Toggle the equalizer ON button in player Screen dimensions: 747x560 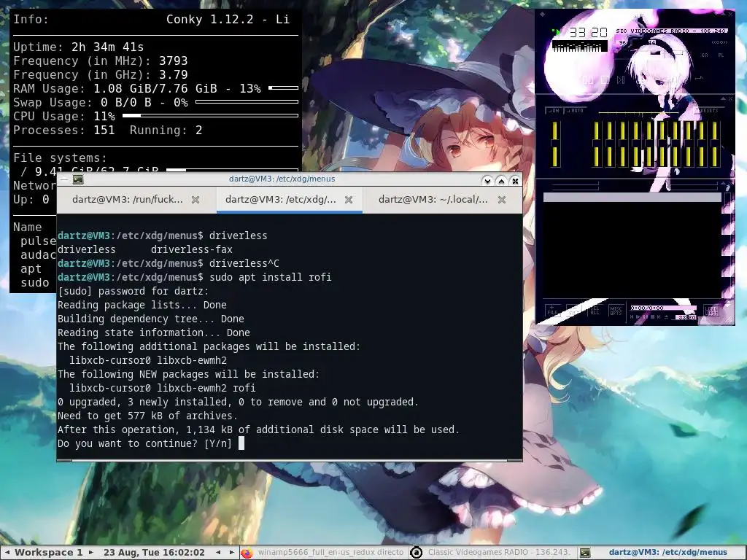(x=553, y=111)
